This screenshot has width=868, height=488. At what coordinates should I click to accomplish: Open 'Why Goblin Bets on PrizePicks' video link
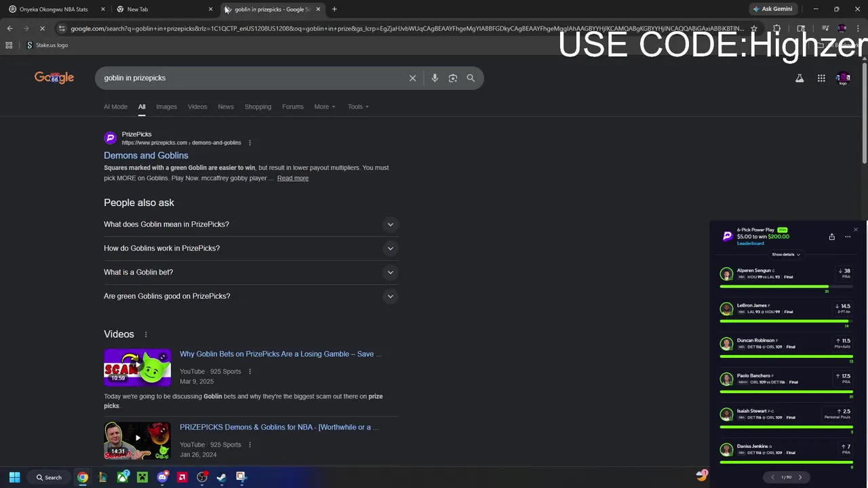pos(281,354)
